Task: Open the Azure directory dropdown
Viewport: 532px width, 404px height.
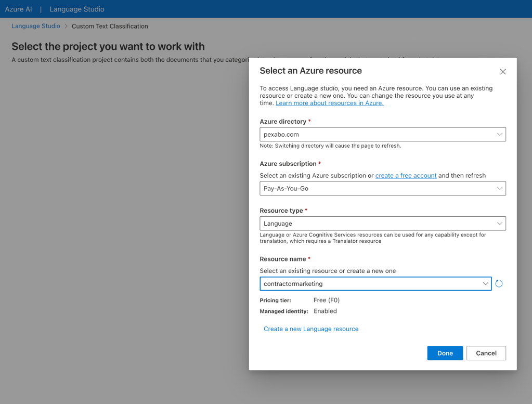Action: (382, 134)
